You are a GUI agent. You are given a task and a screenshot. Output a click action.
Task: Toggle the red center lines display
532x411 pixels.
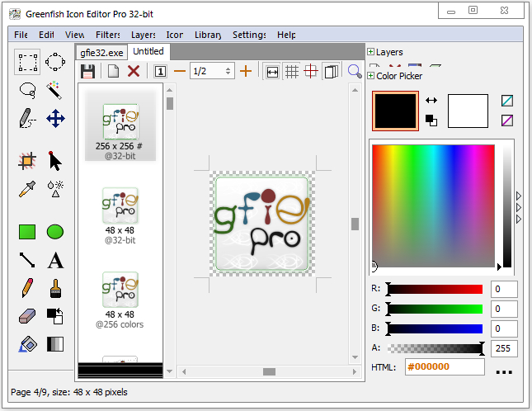[311, 72]
